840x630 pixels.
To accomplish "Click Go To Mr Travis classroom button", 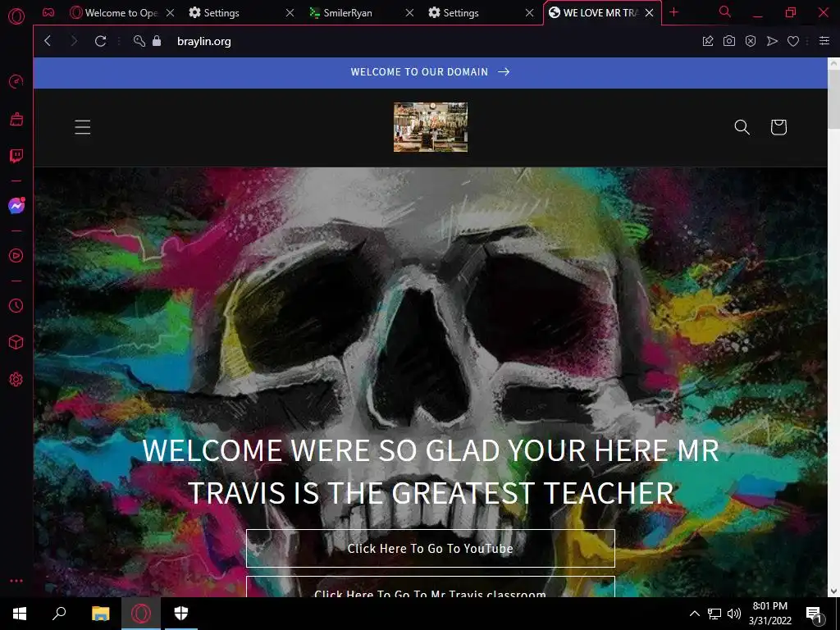I will [x=430, y=587].
